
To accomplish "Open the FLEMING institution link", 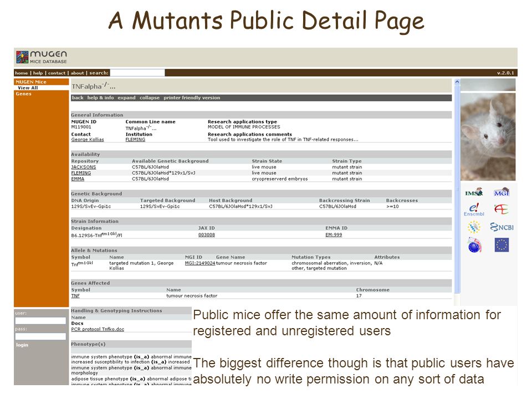I will click(x=135, y=140).
